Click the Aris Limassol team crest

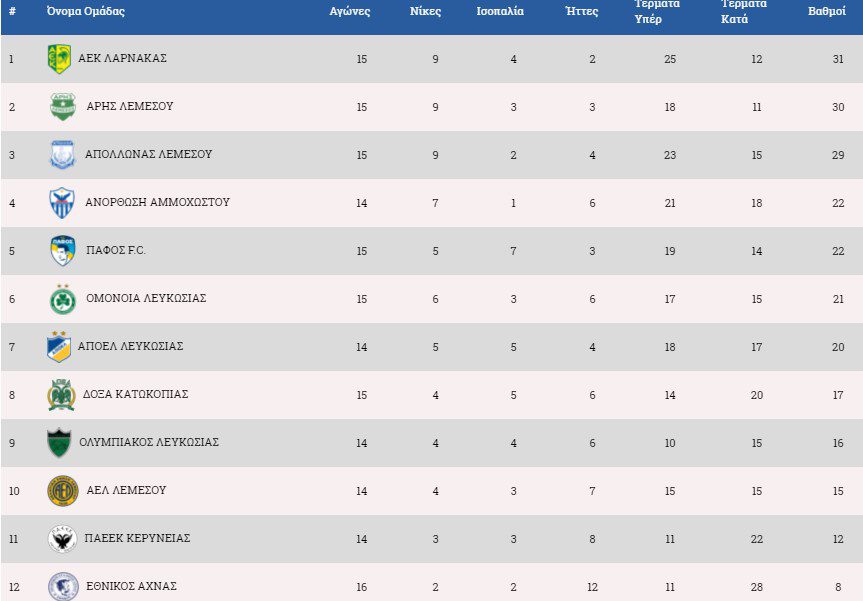[63, 107]
